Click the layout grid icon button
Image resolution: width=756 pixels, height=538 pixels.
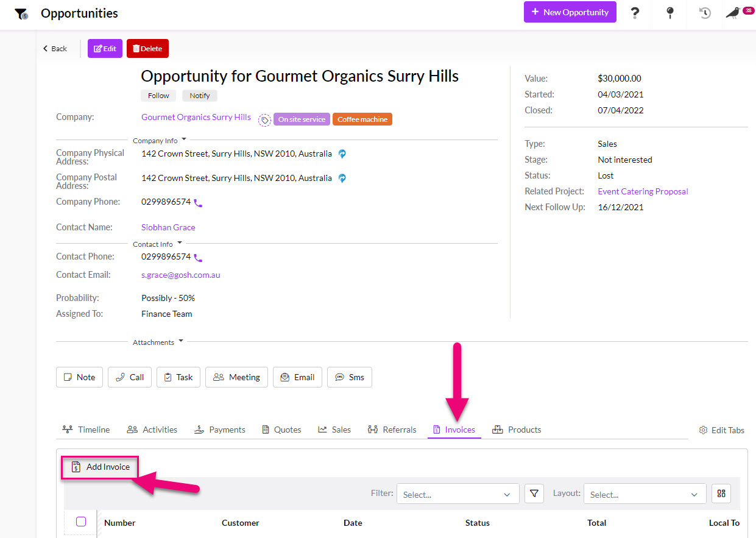coord(721,494)
